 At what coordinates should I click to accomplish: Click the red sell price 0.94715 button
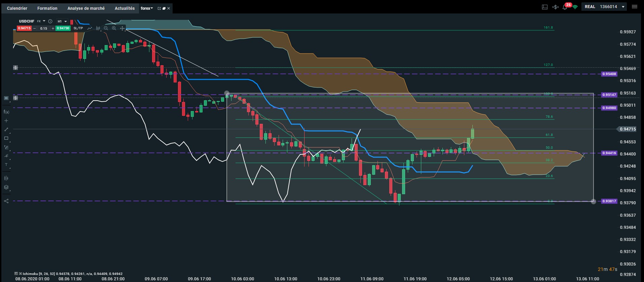coord(24,28)
